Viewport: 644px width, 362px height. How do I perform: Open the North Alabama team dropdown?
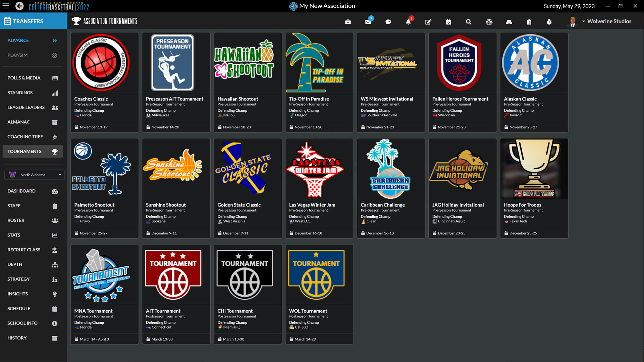pos(34,174)
